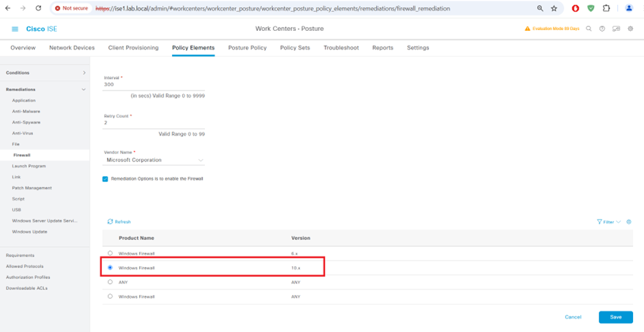644x332 pixels.
Task: Click the browser address bar URL
Action: 273,8
